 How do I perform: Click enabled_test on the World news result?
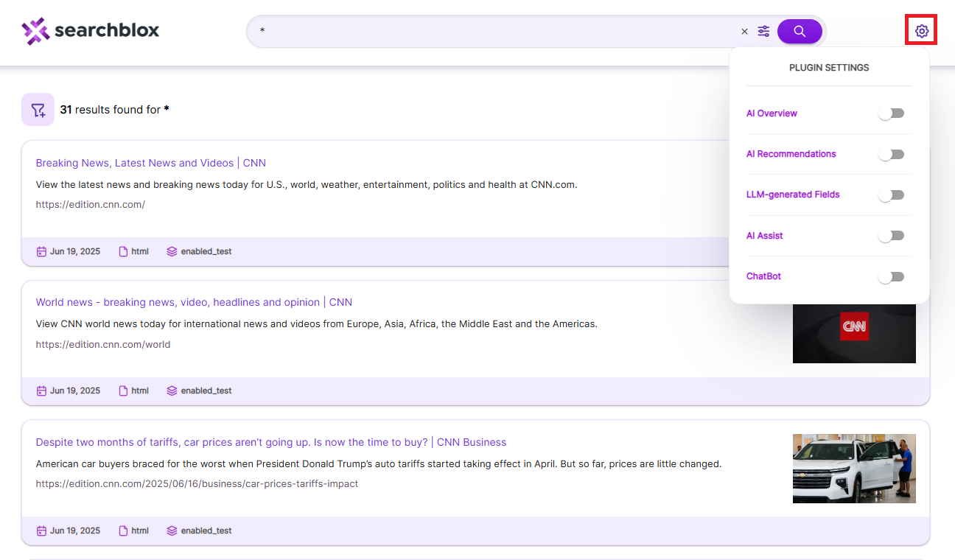click(206, 391)
